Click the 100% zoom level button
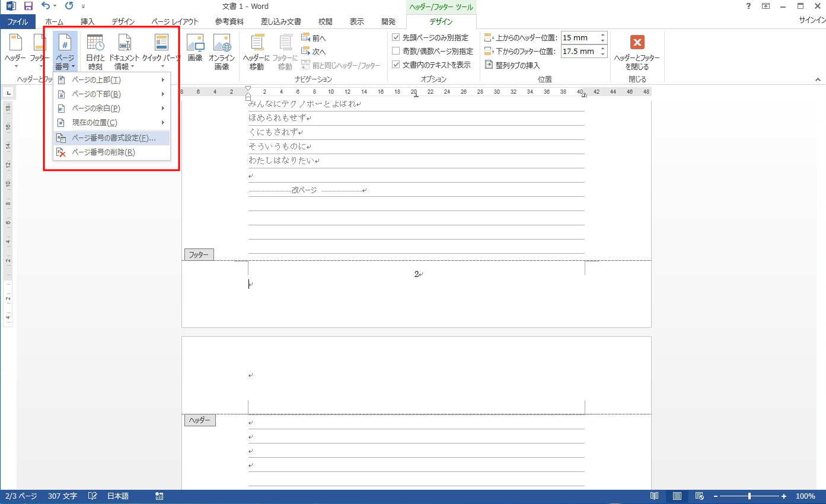Viewport: 826px width, 504px height. (x=805, y=496)
